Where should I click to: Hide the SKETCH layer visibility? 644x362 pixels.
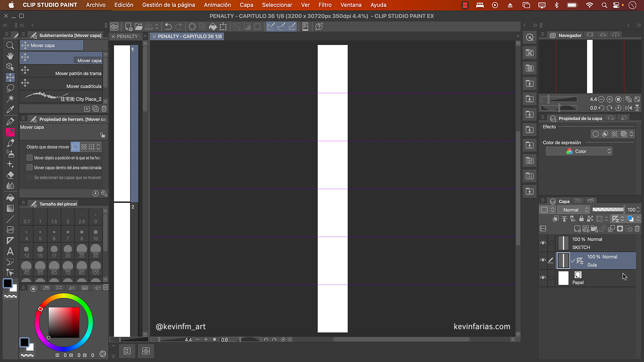(543, 243)
